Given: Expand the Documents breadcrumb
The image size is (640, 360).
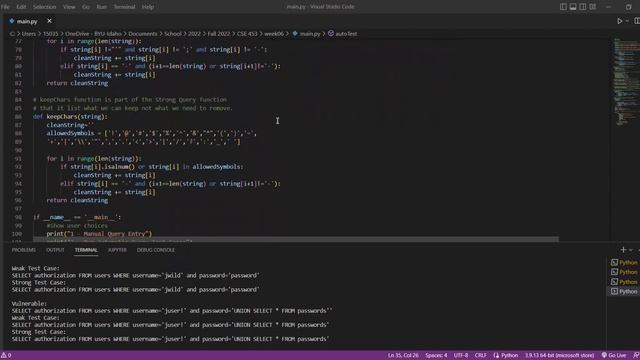Looking at the screenshot, I should point(143,34).
